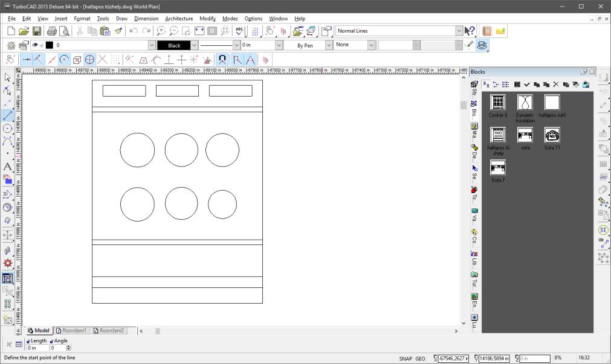Create a new drawing with New icon

click(11, 31)
